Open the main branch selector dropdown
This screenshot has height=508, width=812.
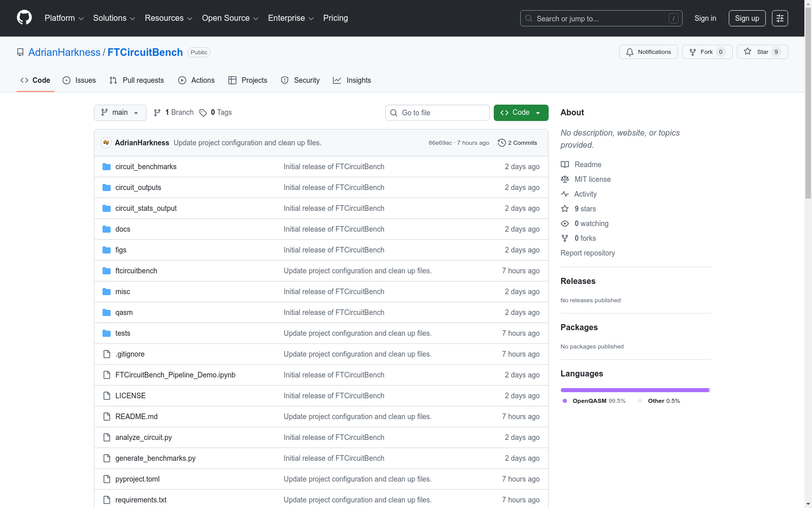pos(120,113)
